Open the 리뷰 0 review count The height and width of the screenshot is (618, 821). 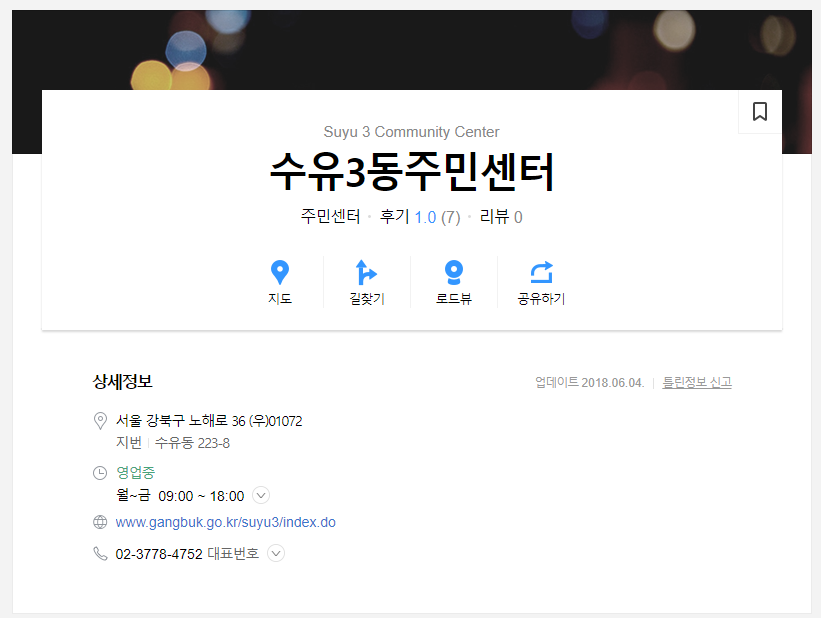pyautogui.click(x=501, y=216)
